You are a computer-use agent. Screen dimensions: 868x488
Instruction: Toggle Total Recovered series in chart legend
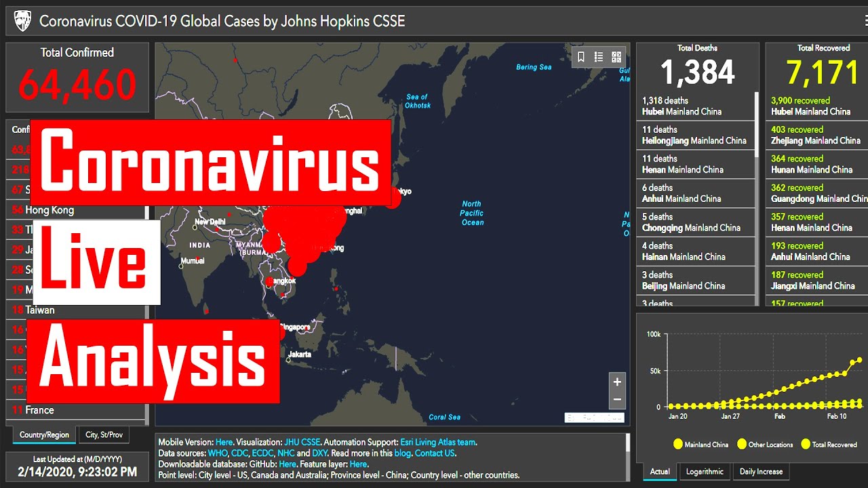[x=829, y=445]
